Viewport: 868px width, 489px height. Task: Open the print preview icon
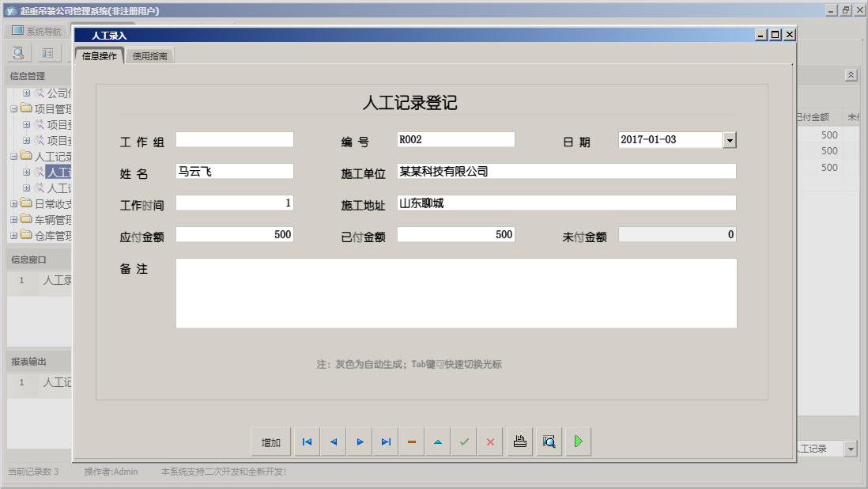pos(549,442)
